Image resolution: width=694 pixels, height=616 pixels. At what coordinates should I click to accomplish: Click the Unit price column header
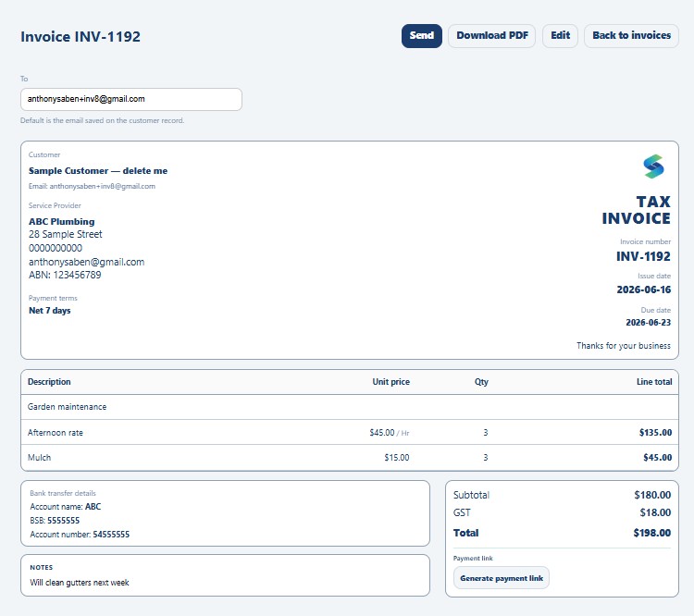pos(390,382)
